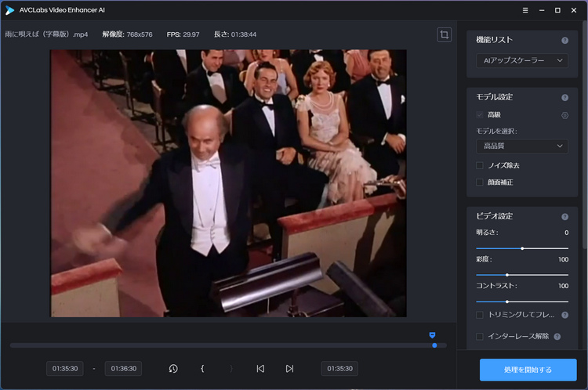Image resolution: width=588 pixels, height=390 pixels.
Task: Click the length value 01:38:44
Action: [244, 34]
